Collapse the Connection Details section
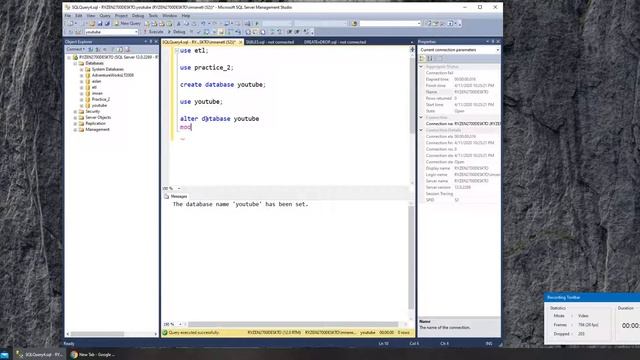This screenshot has width=640, height=360. click(421, 130)
